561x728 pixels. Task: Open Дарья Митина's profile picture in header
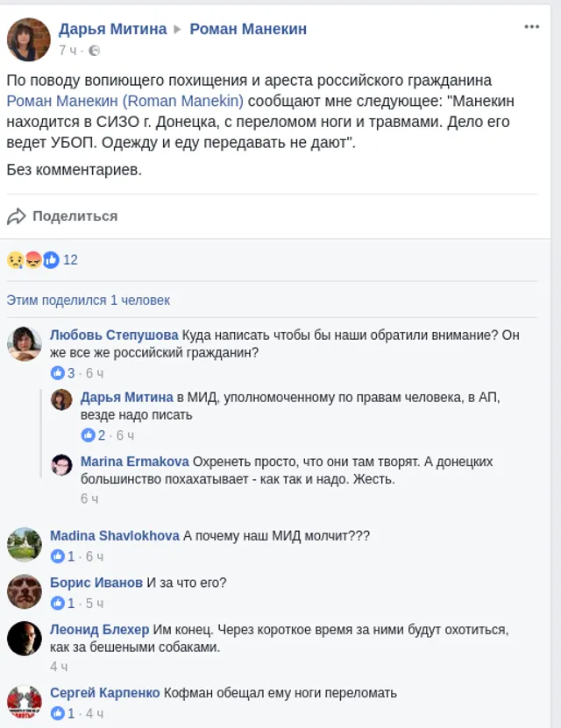click(x=28, y=39)
